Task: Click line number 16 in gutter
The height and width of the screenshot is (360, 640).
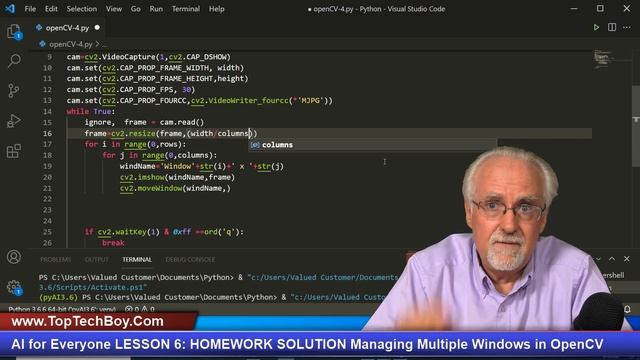Action: [x=47, y=133]
